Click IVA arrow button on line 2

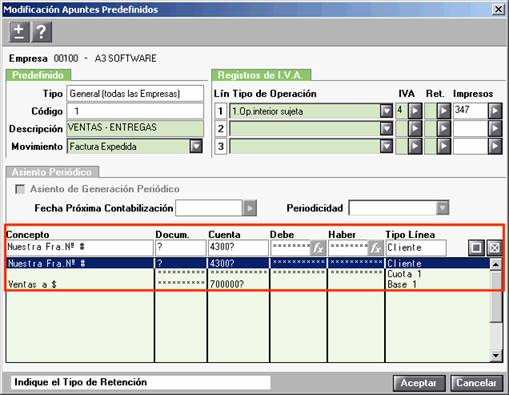415,129
